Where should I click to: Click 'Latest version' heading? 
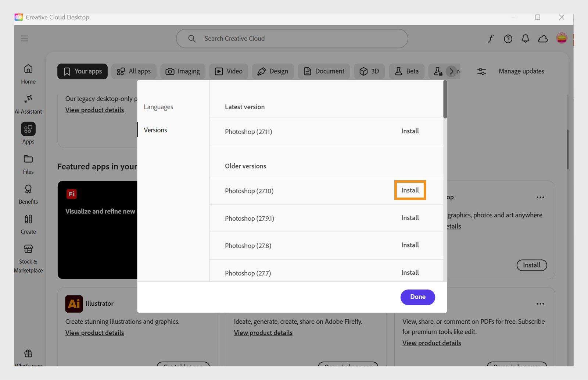[x=245, y=107]
